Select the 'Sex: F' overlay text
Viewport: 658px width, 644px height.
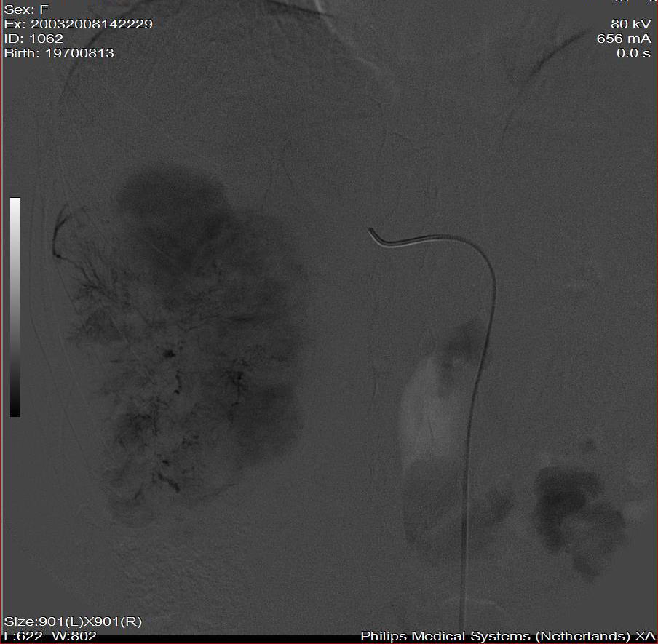(x=25, y=9)
